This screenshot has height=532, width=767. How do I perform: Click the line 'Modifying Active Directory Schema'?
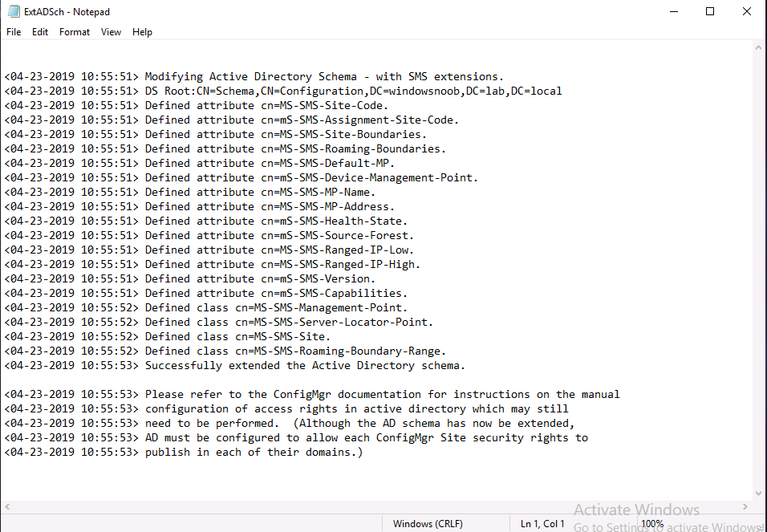254,77
